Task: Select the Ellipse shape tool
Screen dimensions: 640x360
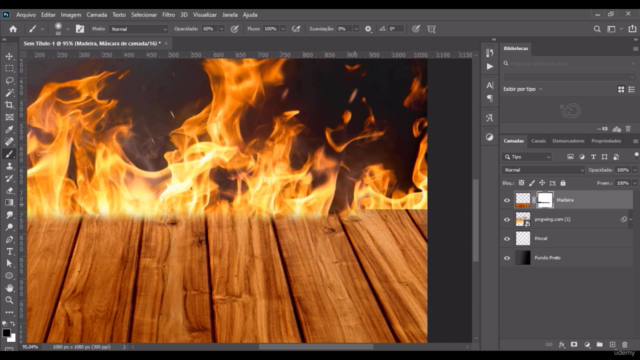Action: (x=9, y=276)
